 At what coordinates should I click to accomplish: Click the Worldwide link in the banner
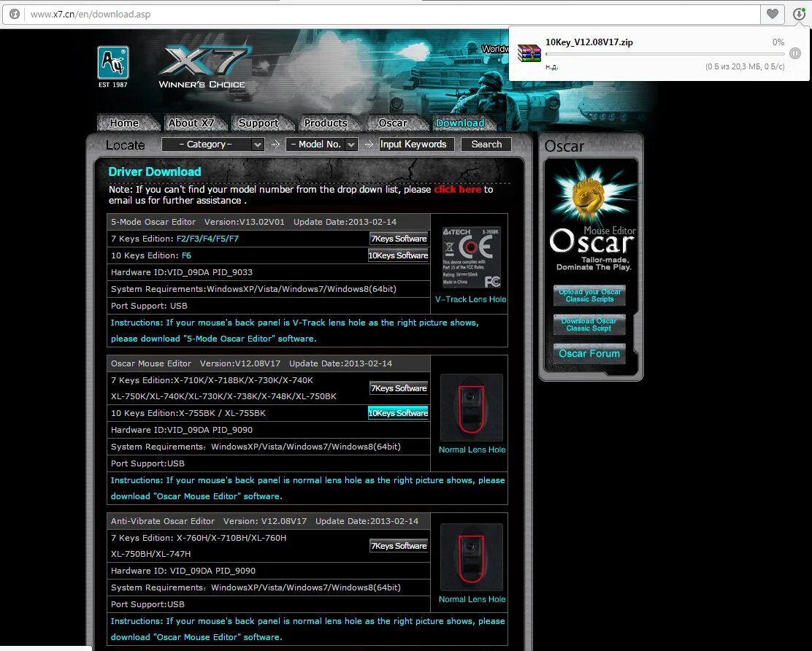point(494,49)
